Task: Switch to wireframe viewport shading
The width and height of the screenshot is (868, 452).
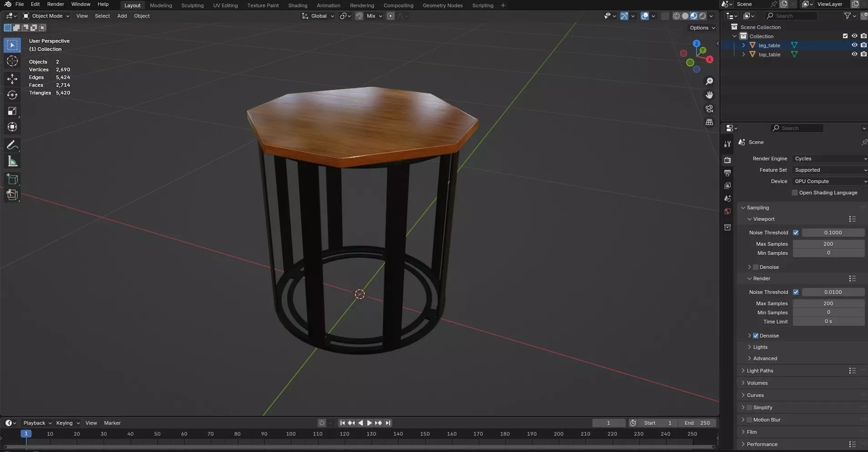Action: coord(677,16)
